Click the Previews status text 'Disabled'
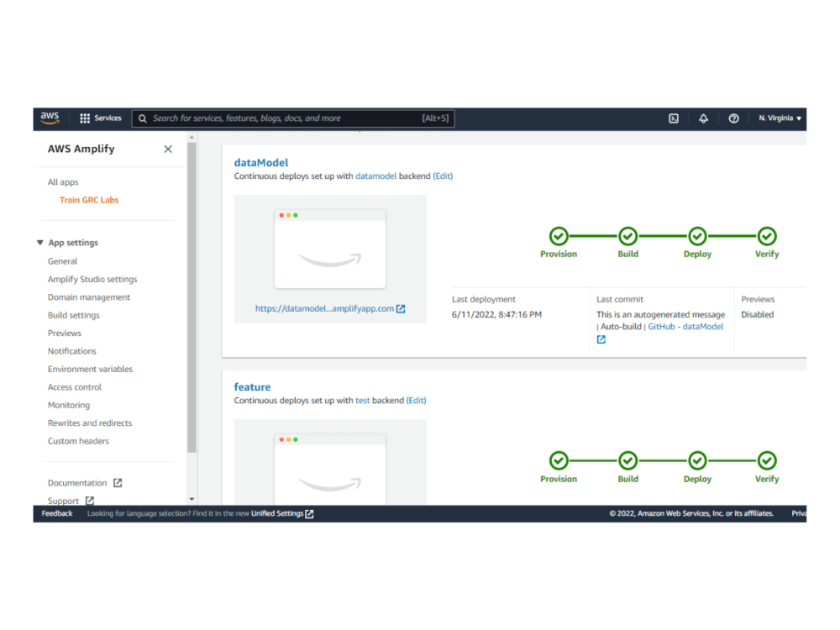 [758, 315]
